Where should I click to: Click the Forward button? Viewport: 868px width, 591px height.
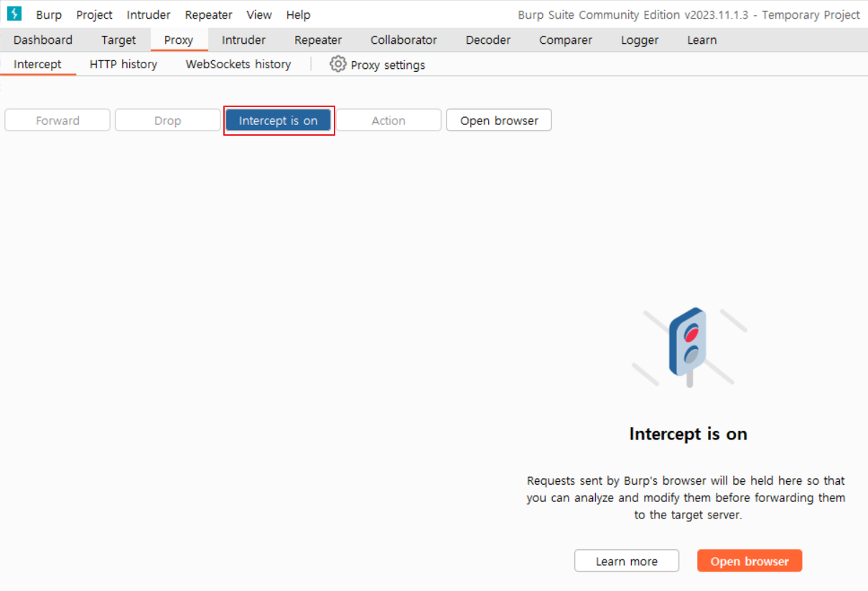click(57, 121)
